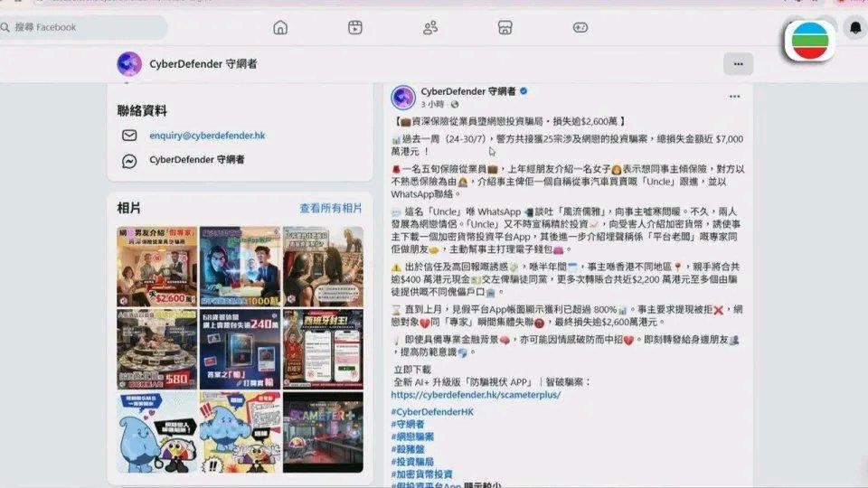Click the 3 小時 post timestamp
The width and height of the screenshot is (868, 488).
(432, 104)
